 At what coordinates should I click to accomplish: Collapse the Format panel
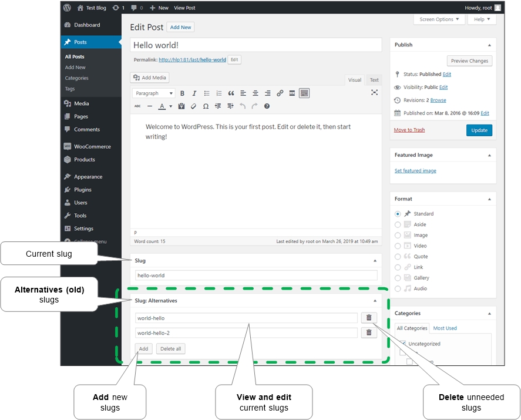pos(489,199)
